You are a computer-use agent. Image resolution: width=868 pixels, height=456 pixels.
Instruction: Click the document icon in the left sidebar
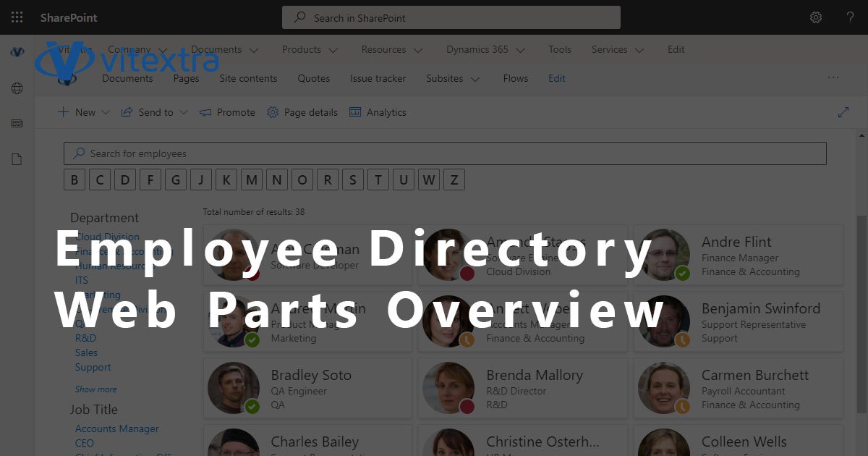point(16,154)
